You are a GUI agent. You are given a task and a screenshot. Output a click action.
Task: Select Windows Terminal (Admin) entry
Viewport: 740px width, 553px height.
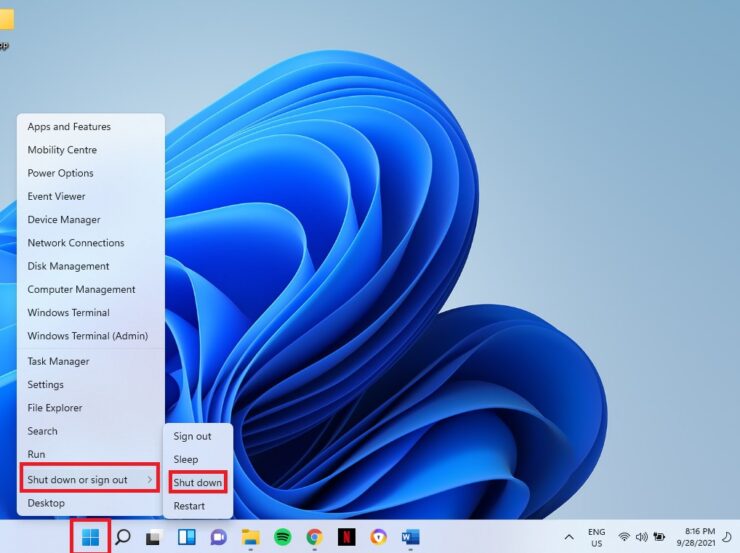pyautogui.click(x=88, y=336)
